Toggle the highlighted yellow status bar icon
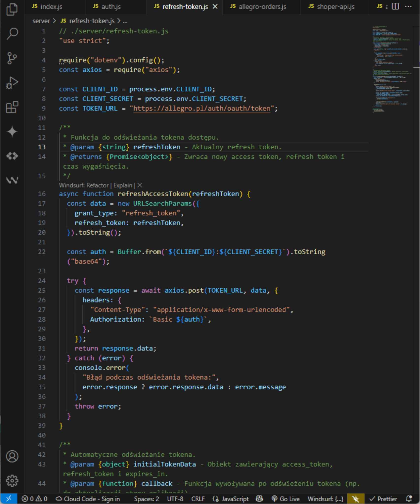420x504 pixels. point(355,499)
